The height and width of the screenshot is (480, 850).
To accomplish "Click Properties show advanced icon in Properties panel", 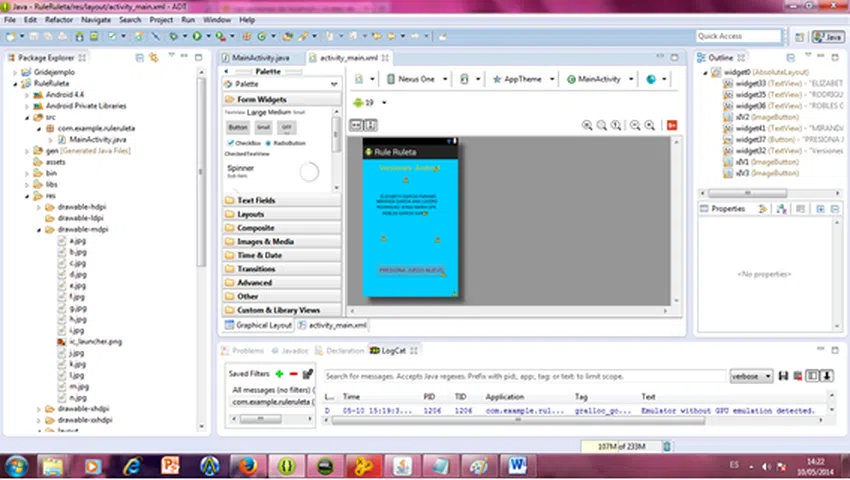I will click(781, 209).
